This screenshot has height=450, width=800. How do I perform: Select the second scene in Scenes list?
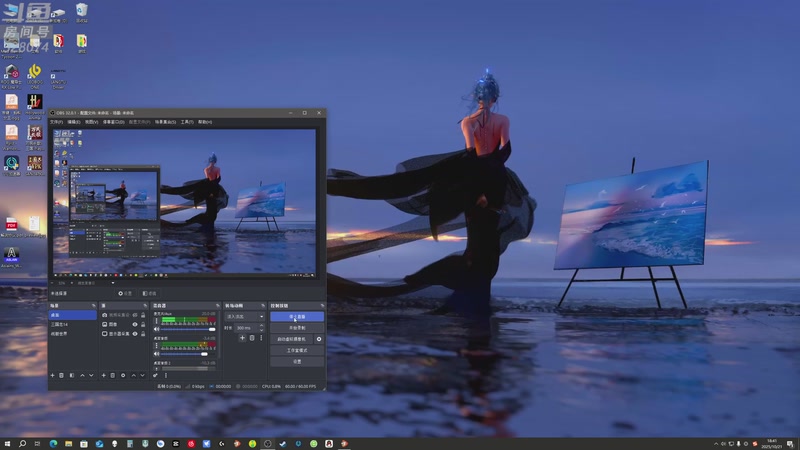(72, 324)
